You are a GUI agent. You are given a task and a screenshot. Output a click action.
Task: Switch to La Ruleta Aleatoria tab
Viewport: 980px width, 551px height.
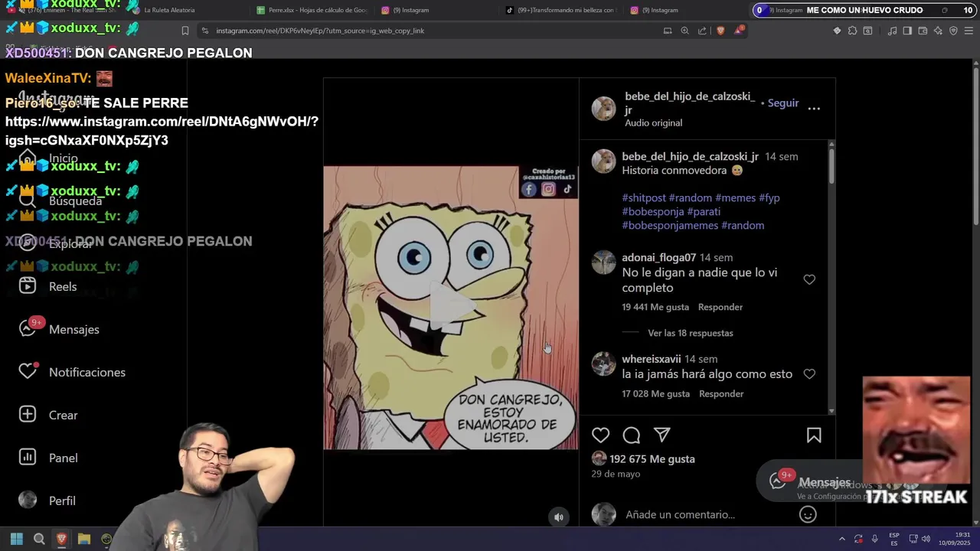point(168,10)
